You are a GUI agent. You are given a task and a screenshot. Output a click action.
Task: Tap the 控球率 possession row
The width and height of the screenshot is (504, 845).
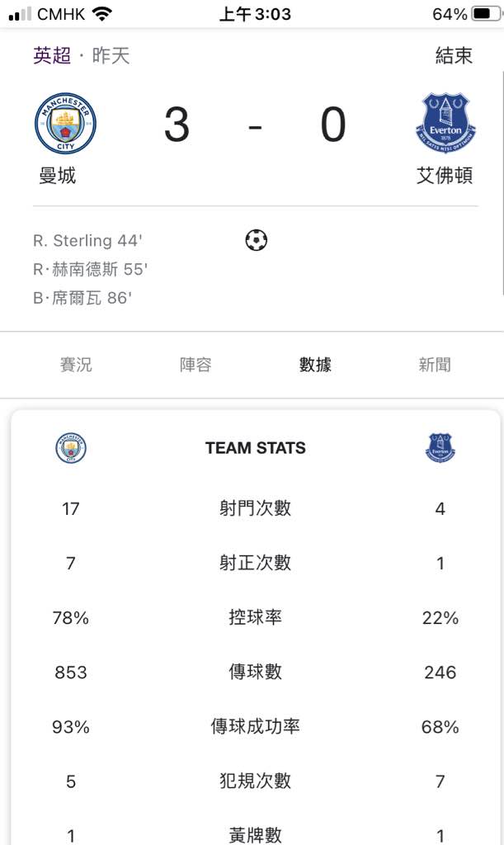(255, 617)
